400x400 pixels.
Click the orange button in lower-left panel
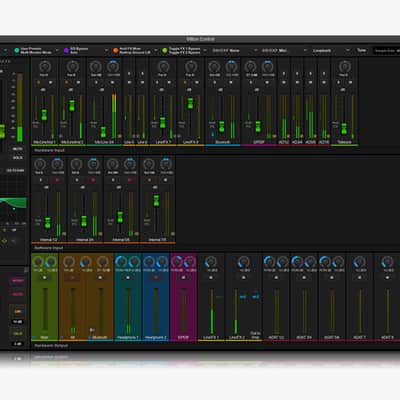pyautogui.click(x=17, y=312)
